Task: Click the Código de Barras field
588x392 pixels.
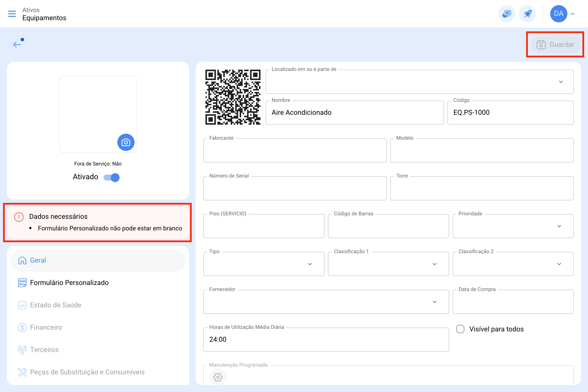Action: [388, 226]
